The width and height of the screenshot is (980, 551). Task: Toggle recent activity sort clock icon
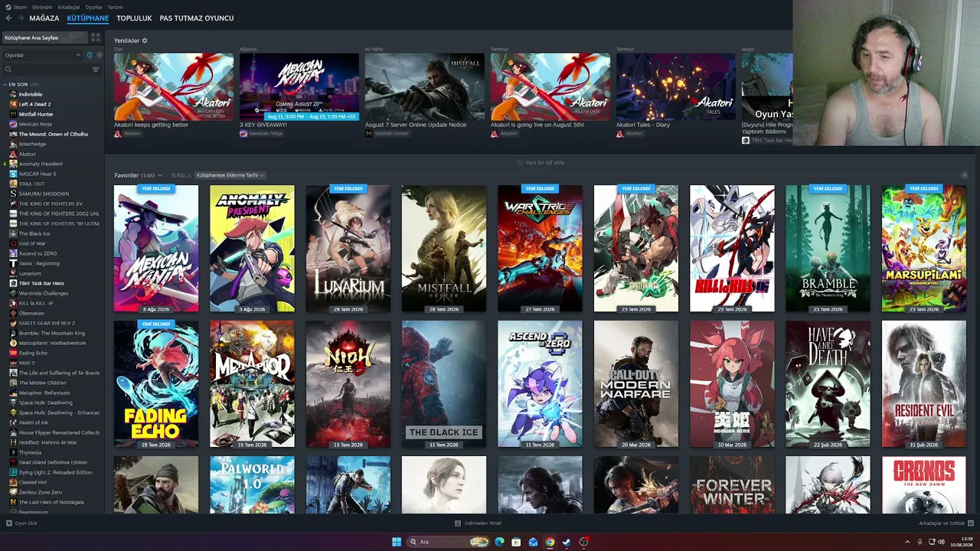pos(90,55)
